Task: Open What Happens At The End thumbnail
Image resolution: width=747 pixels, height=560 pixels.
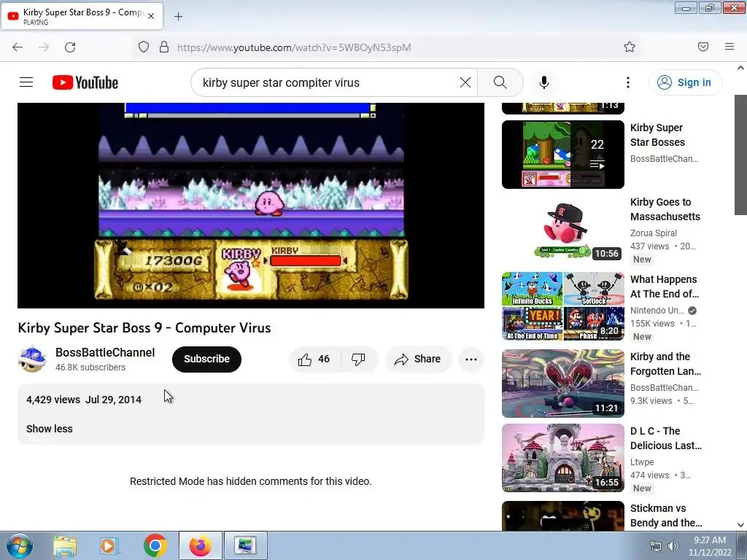Action: point(563,306)
